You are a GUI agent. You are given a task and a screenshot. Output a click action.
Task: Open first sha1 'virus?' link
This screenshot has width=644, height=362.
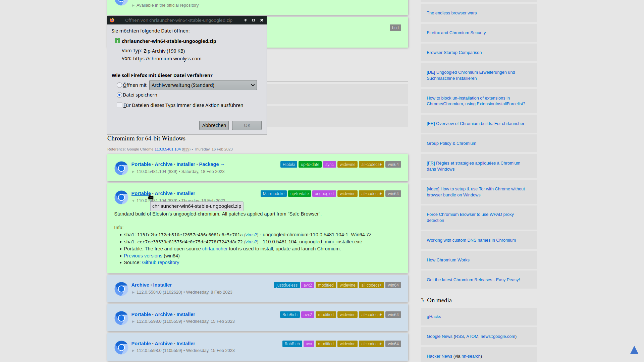click(x=251, y=235)
